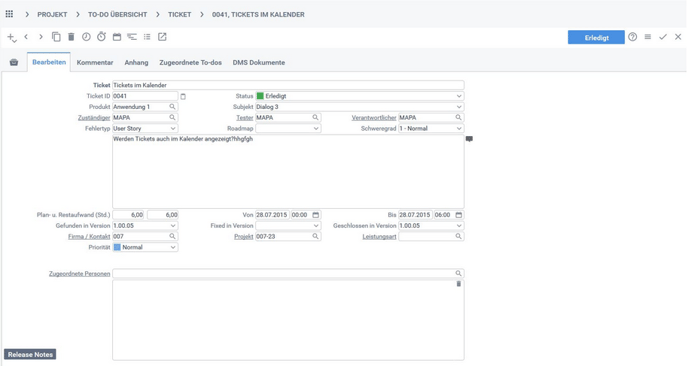Screen dimensions: 688x366
Task: Delete ticket with toolbar trash icon
Action: pyautogui.click(x=71, y=37)
